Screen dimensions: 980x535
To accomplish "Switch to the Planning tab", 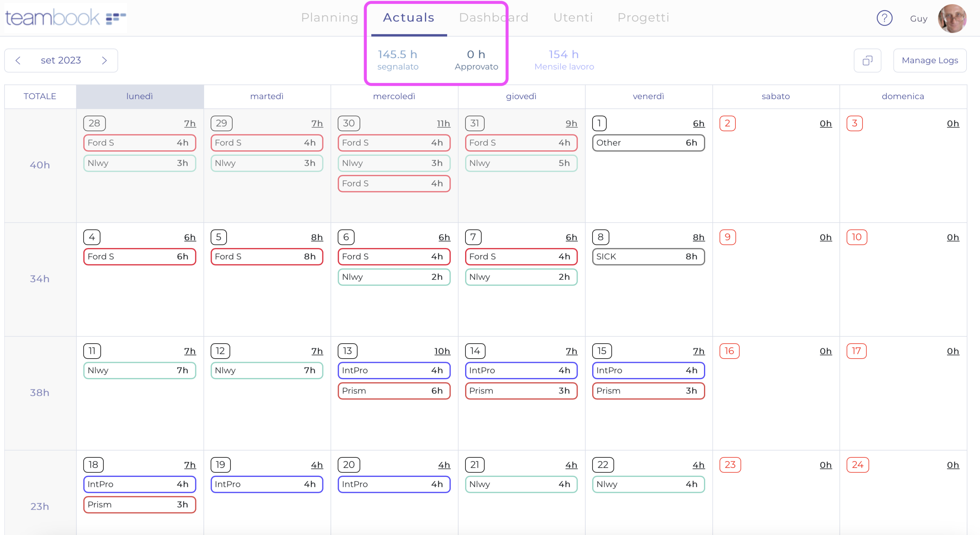I will coord(330,18).
